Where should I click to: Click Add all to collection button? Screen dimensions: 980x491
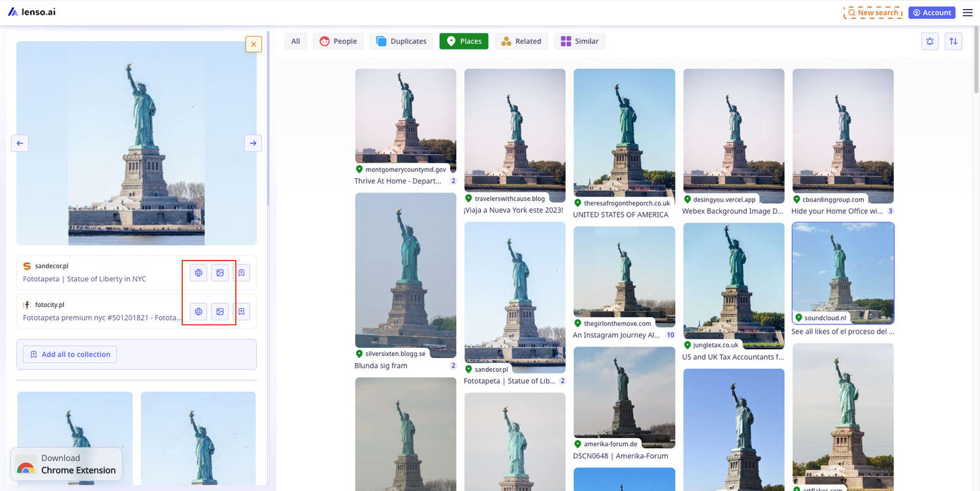click(70, 355)
